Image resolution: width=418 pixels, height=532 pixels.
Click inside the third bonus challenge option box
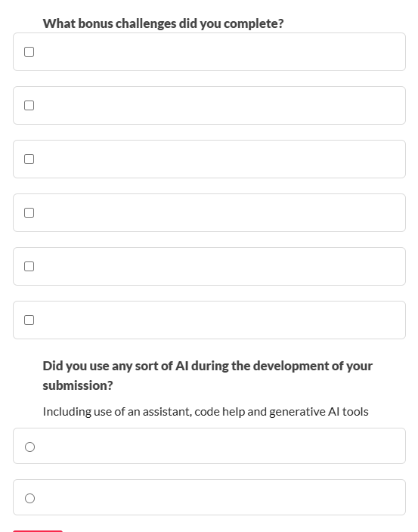point(209,159)
